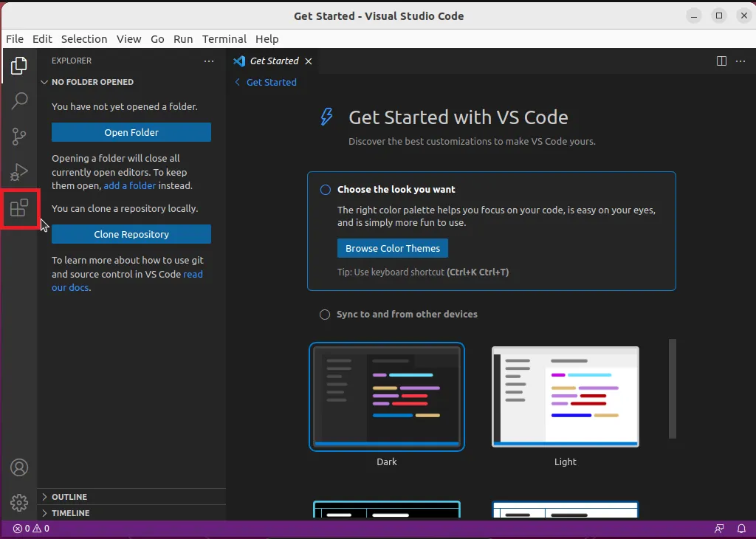This screenshot has width=756, height=539.
Task: Open the File menu
Action: click(x=15, y=39)
